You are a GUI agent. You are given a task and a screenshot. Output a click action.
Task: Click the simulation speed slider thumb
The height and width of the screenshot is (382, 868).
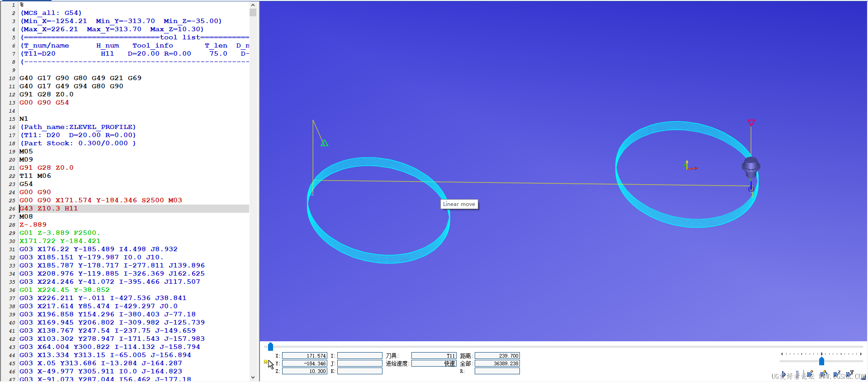[821, 361]
